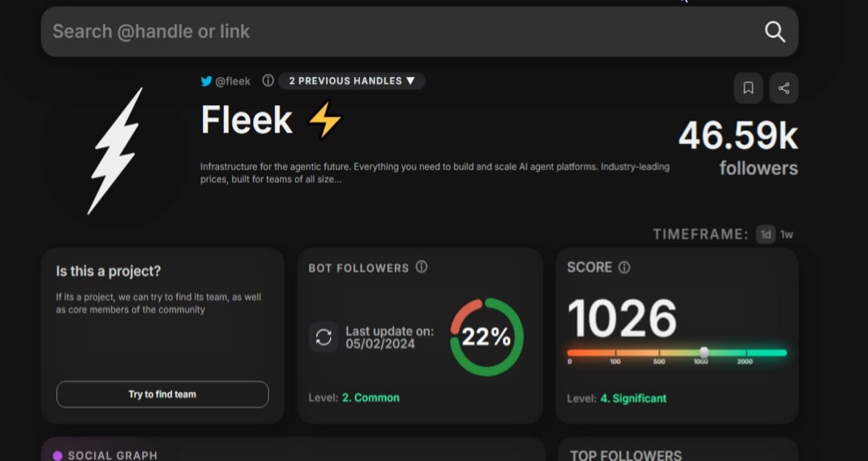Switch timeframe to 1w
Viewport: 868px width, 461px height.
click(786, 234)
